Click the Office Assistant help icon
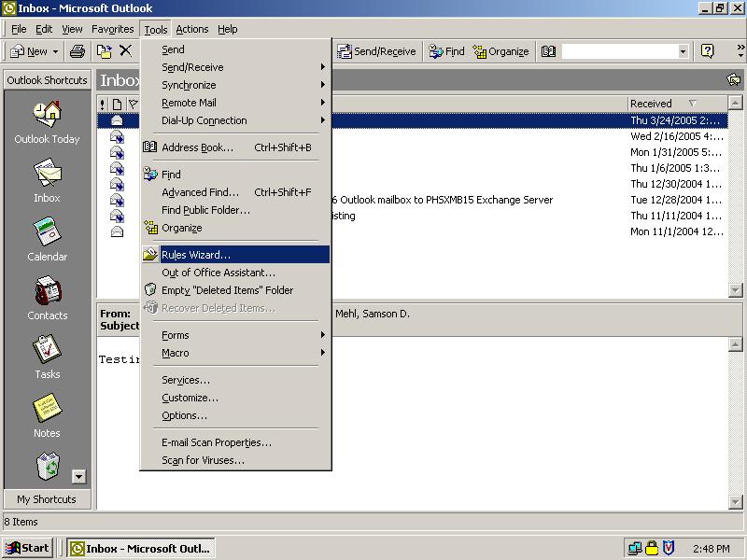 tap(708, 51)
